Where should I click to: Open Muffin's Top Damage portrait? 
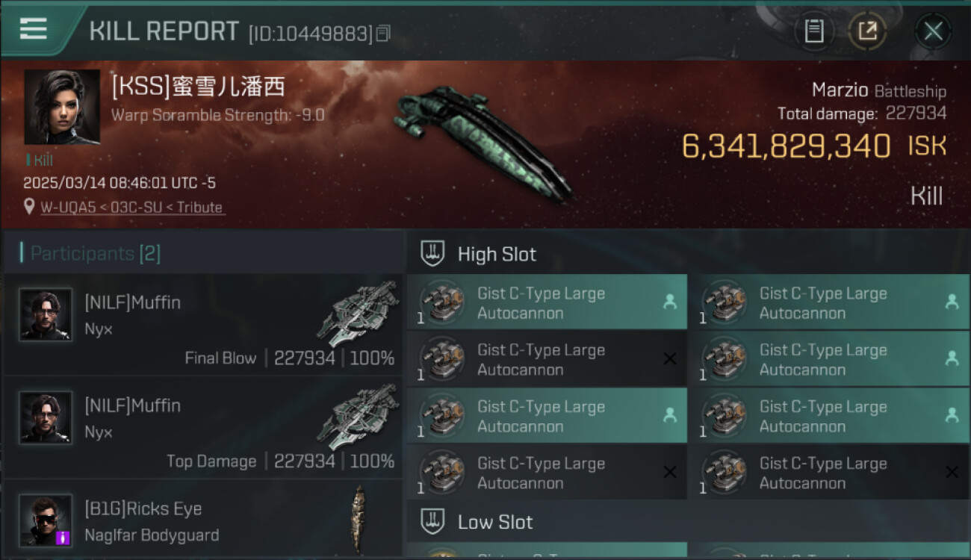[46, 417]
